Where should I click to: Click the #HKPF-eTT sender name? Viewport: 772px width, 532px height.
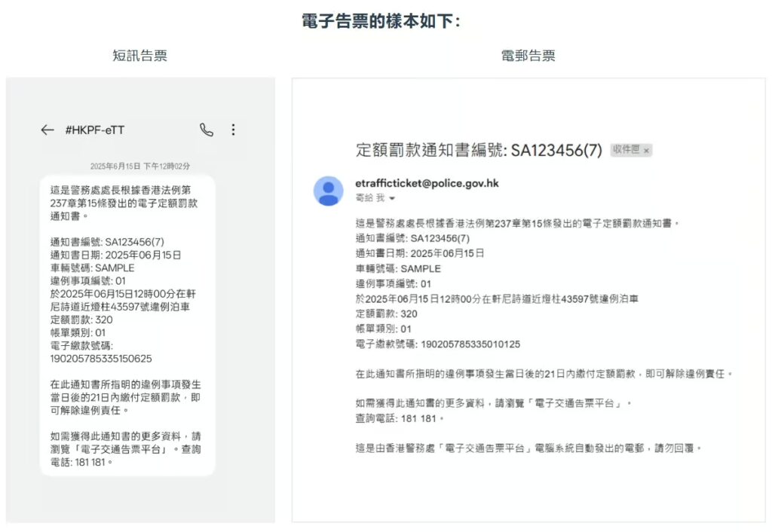94,130
